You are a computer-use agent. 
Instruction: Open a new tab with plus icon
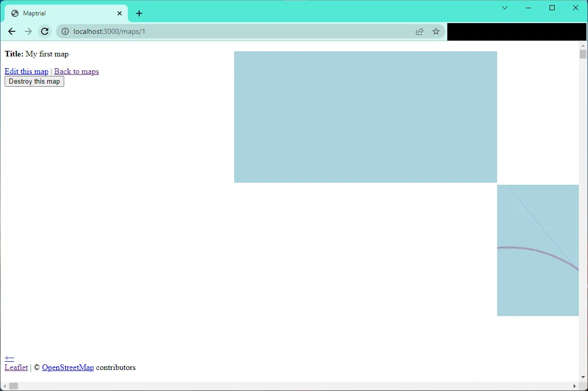click(139, 13)
